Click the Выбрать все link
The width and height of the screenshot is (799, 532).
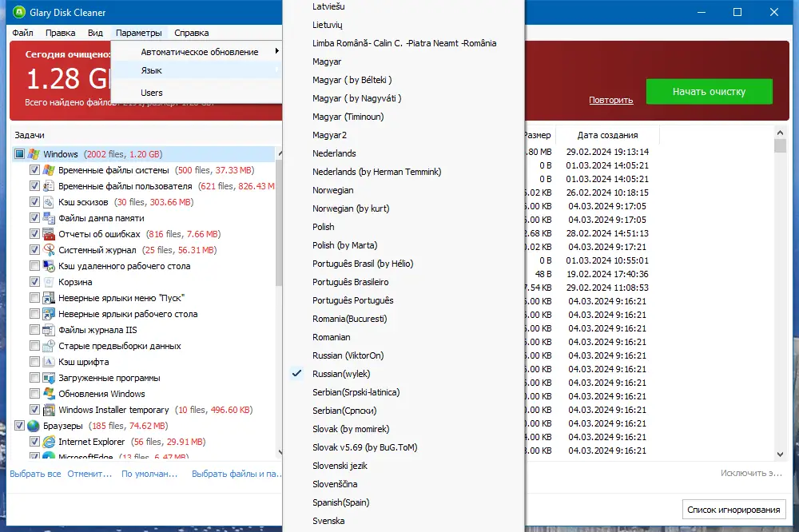click(x=35, y=474)
